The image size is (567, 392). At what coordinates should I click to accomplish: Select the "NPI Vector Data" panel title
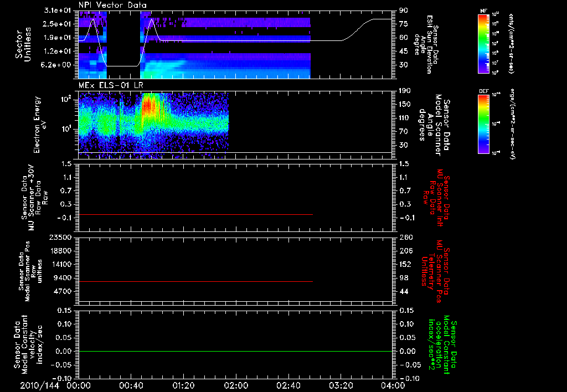point(113,5)
